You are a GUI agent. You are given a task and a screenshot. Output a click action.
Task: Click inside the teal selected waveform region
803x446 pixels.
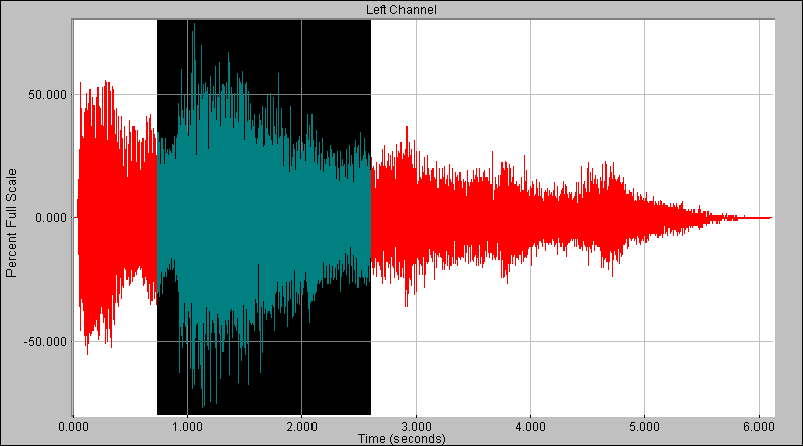click(x=264, y=218)
